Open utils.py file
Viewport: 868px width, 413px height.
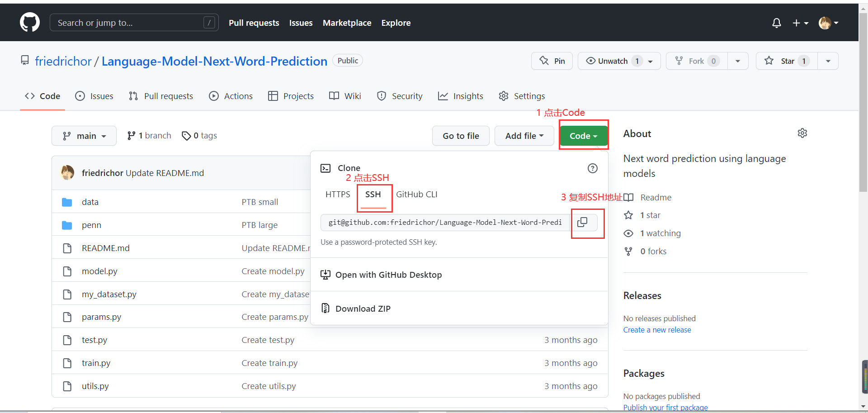pyautogui.click(x=95, y=386)
